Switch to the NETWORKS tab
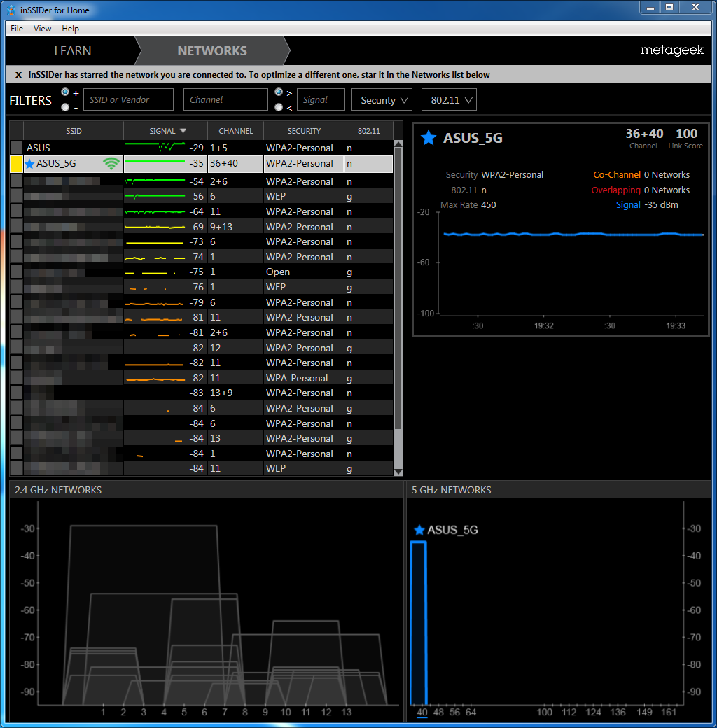This screenshot has width=717, height=728. click(212, 50)
